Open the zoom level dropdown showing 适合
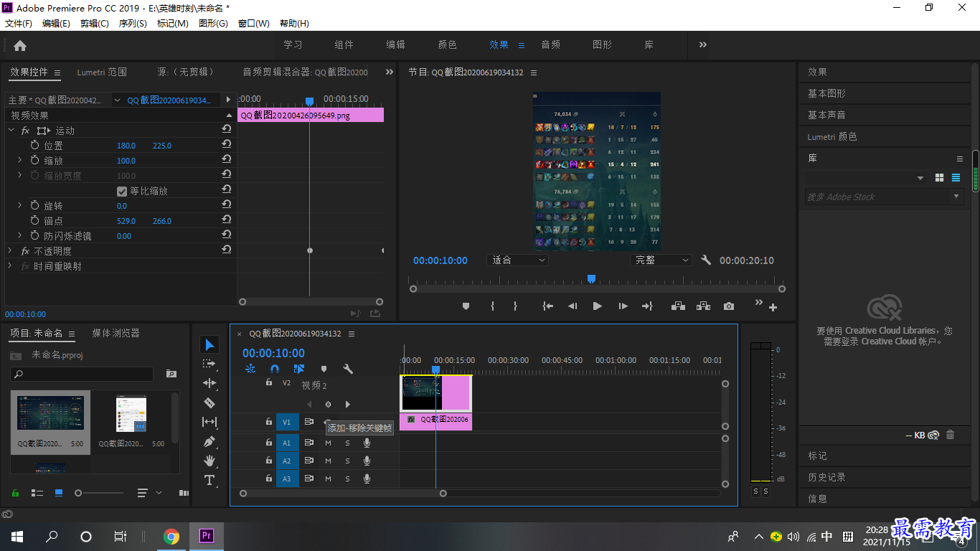Viewport: 980px width, 551px height. point(517,260)
